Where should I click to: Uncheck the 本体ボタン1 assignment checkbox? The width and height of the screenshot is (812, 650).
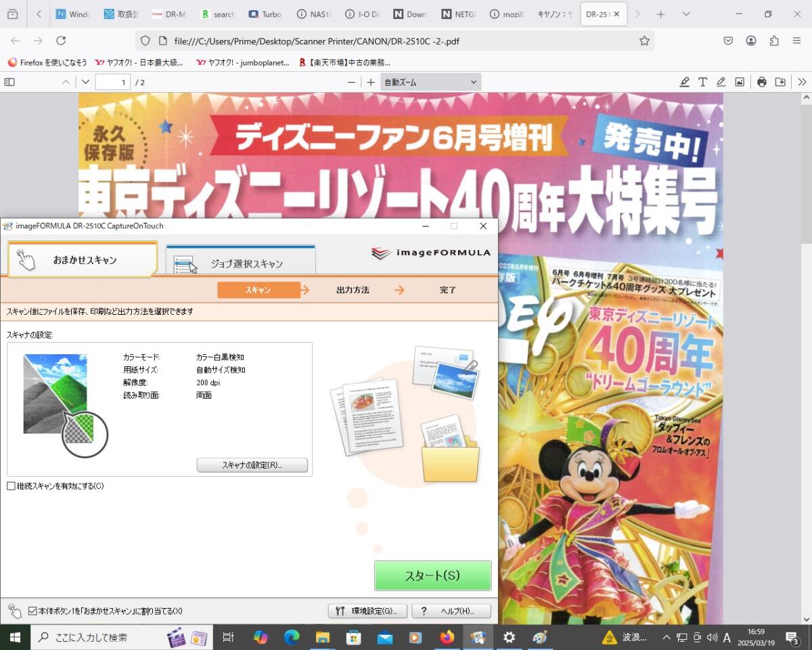coord(32,611)
